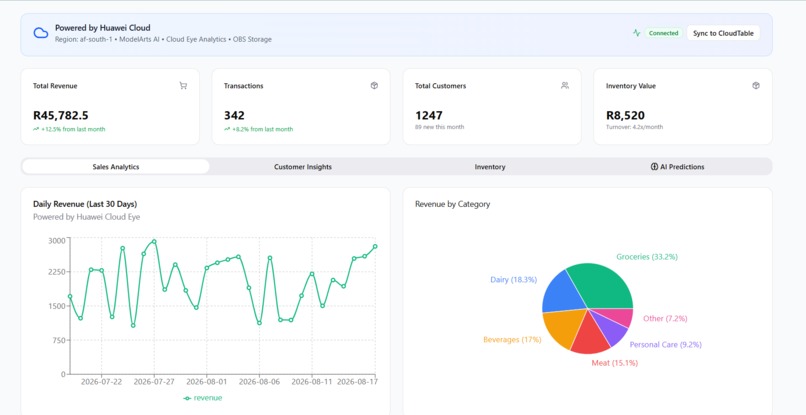
Task: Click the Connected status badge
Action: click(x=663, y=33)
